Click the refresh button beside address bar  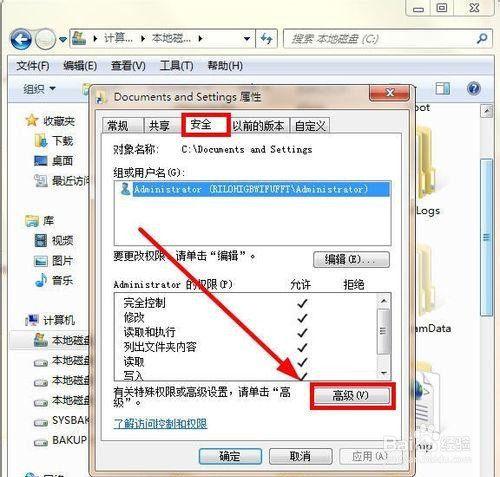point(266,39)
